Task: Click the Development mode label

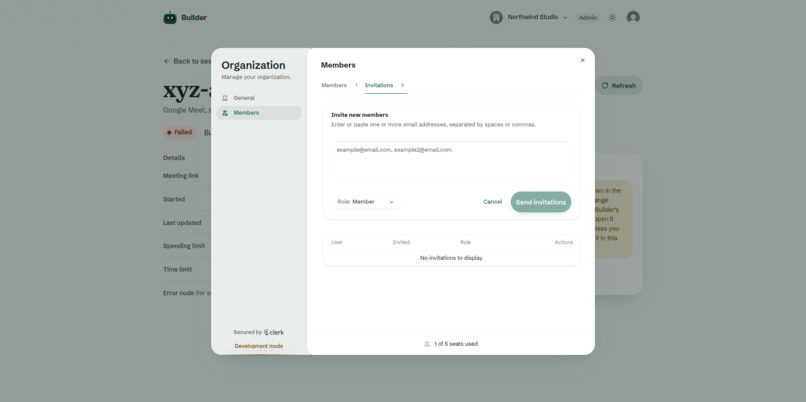Action: click(x=259, y=346)
